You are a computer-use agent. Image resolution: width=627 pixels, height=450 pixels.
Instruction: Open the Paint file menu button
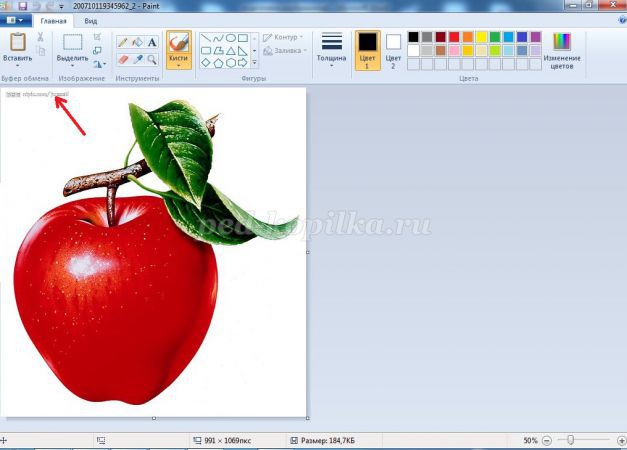pos(15,20)
